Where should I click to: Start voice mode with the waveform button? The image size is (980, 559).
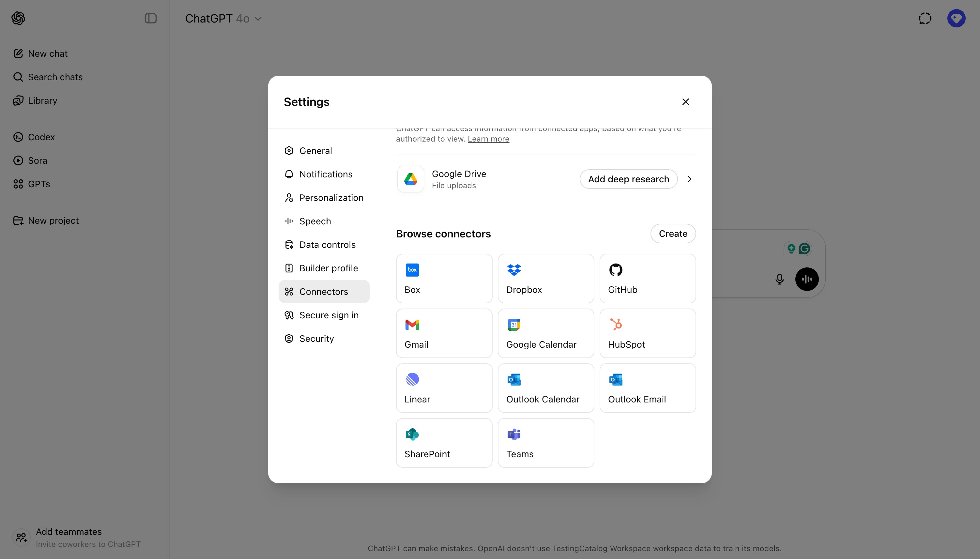[807, 279]
